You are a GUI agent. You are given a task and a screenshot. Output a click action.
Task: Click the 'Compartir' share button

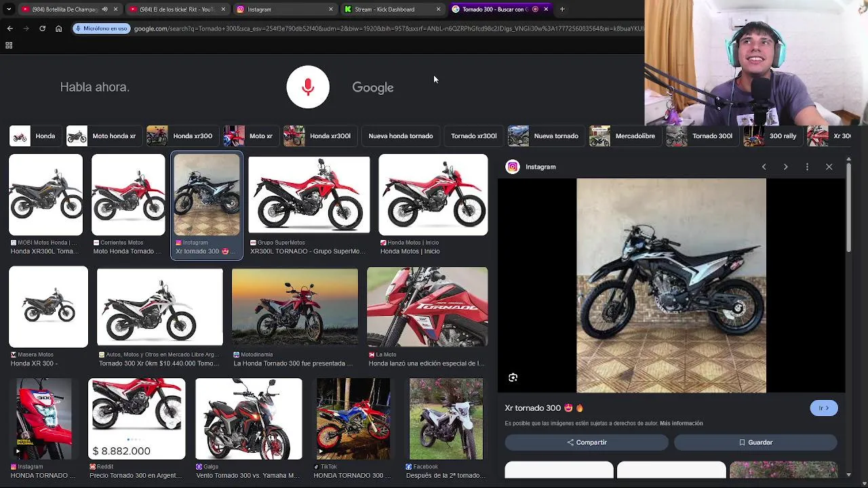[587, 443]
